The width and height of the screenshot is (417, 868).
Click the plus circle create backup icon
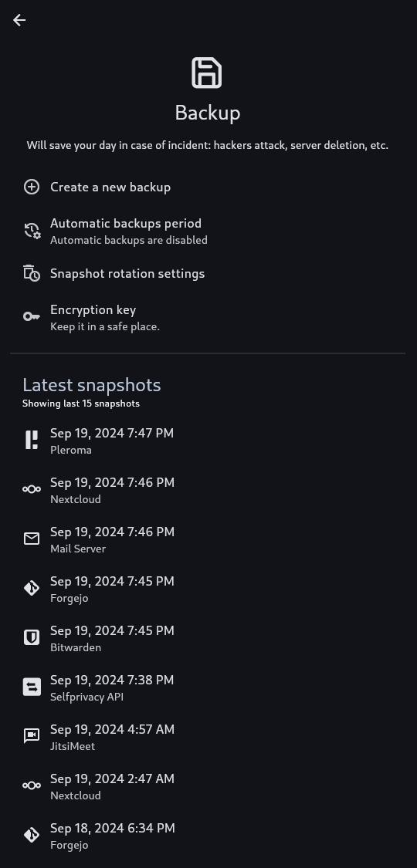coord(32,187)
